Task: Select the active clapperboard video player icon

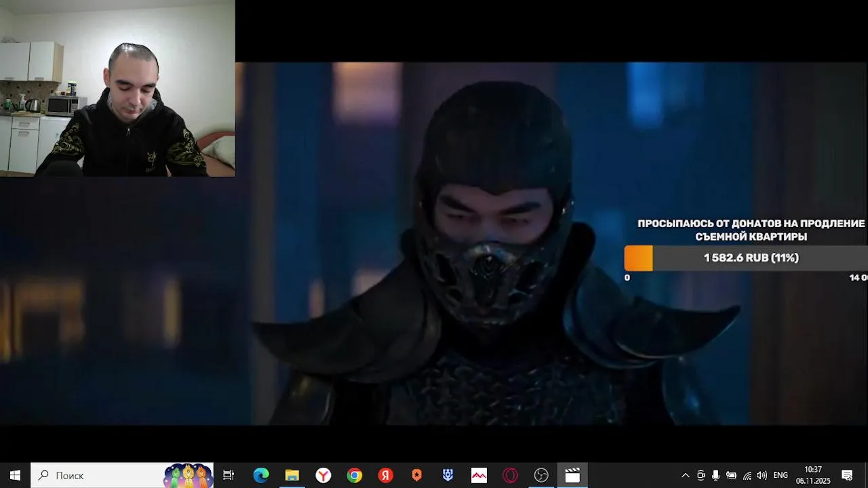Action: (x=572, y=475)
